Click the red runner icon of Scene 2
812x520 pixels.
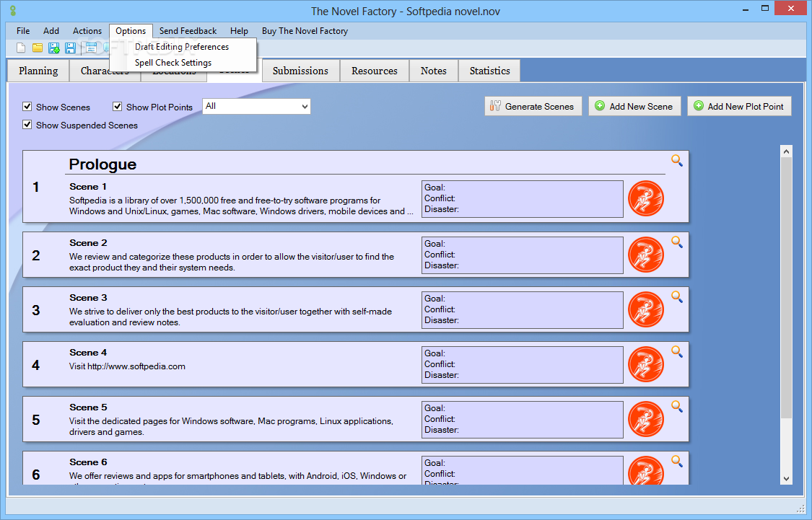click(646, 255)
